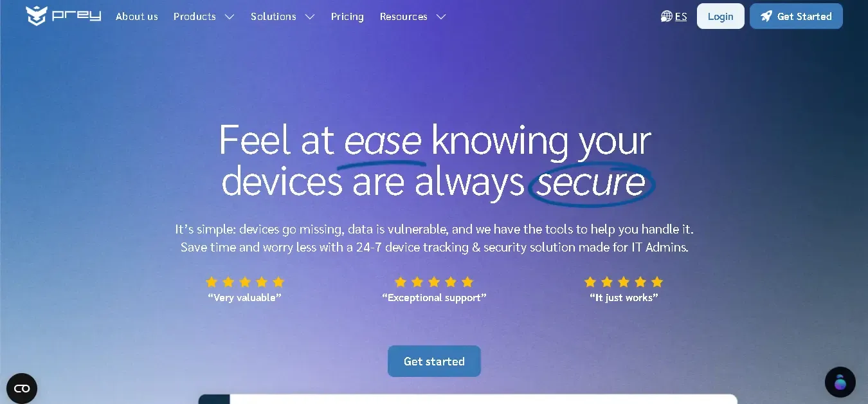Open the Resources dropdown
This screenshot has width=868, height=404.
[x=413, y=17]
